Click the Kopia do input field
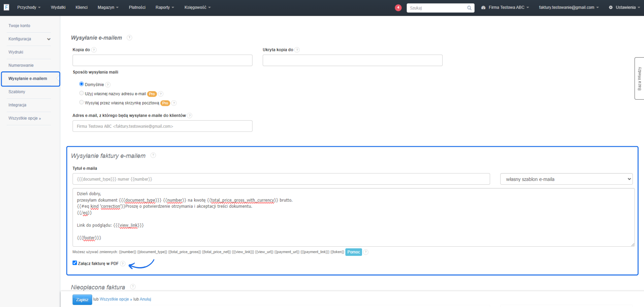The image size is (644, 307). coord(162,60)
